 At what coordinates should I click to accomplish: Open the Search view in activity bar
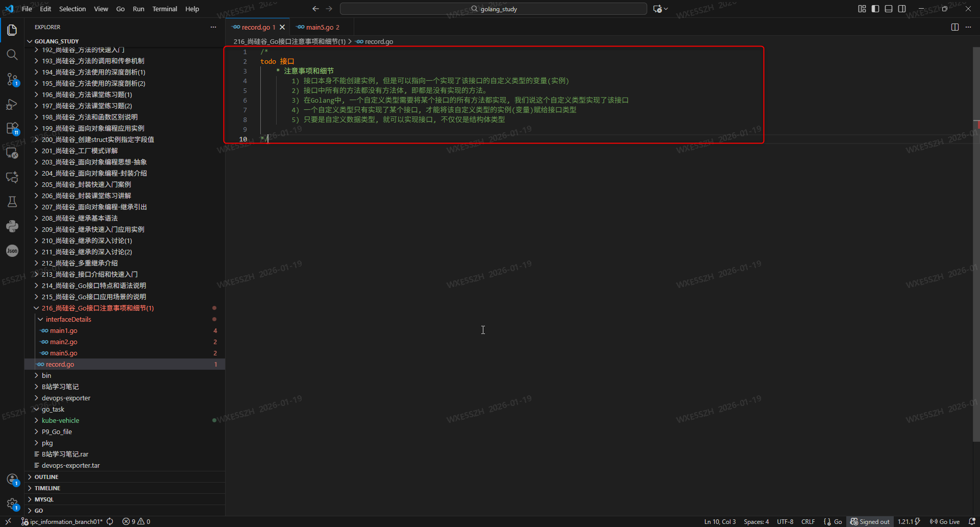(12, 55)
